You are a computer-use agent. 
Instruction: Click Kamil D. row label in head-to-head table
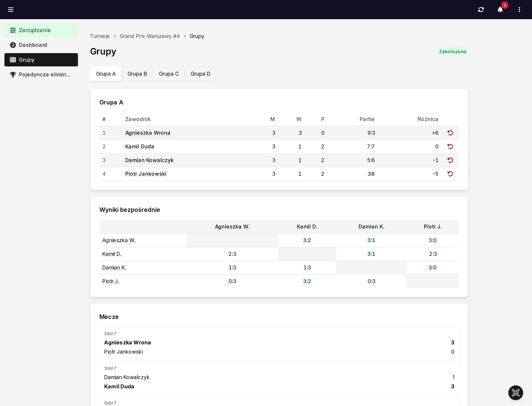click(112, 254)
